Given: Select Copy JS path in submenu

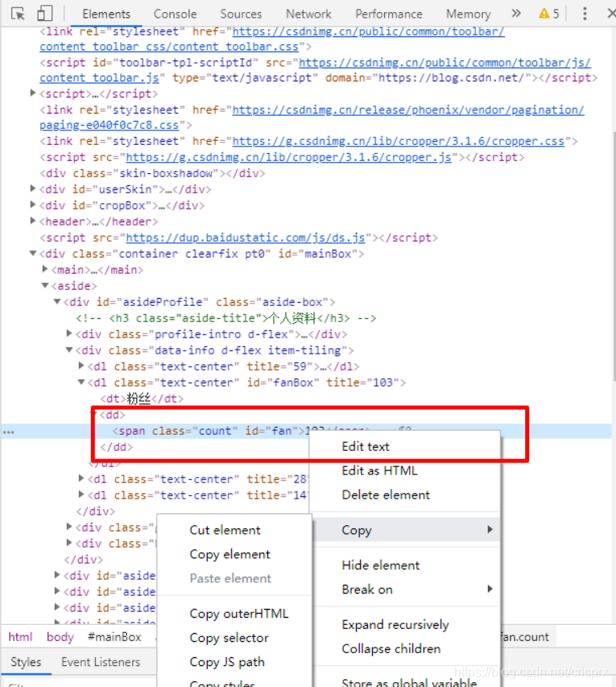Looking at the screenshot, I should click(x=234, y=661).
